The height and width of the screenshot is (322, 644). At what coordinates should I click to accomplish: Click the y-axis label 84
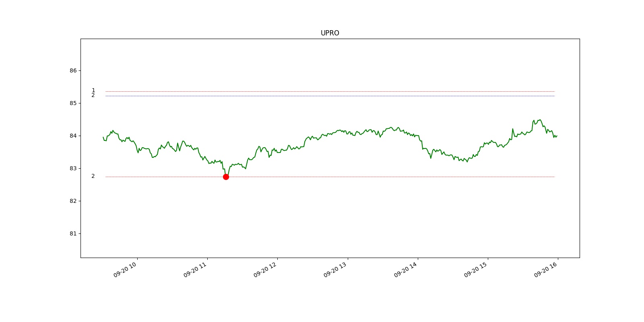pos(73,136)
